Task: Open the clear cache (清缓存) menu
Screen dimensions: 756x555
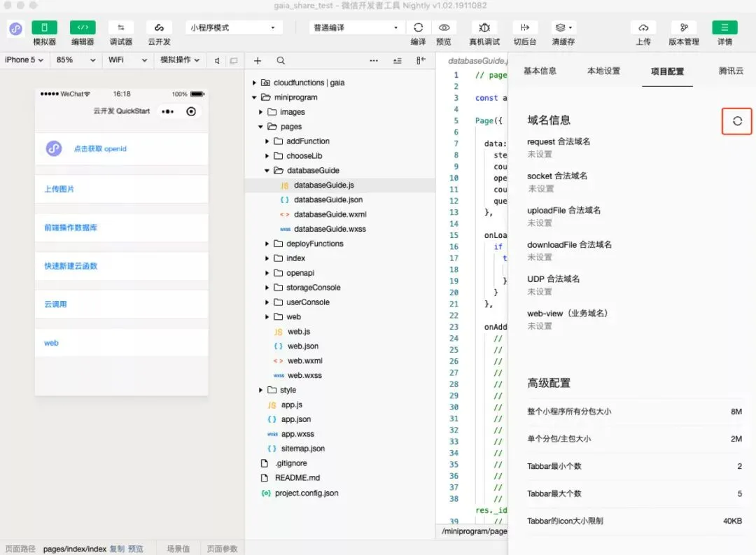Action: coord(563,27)
